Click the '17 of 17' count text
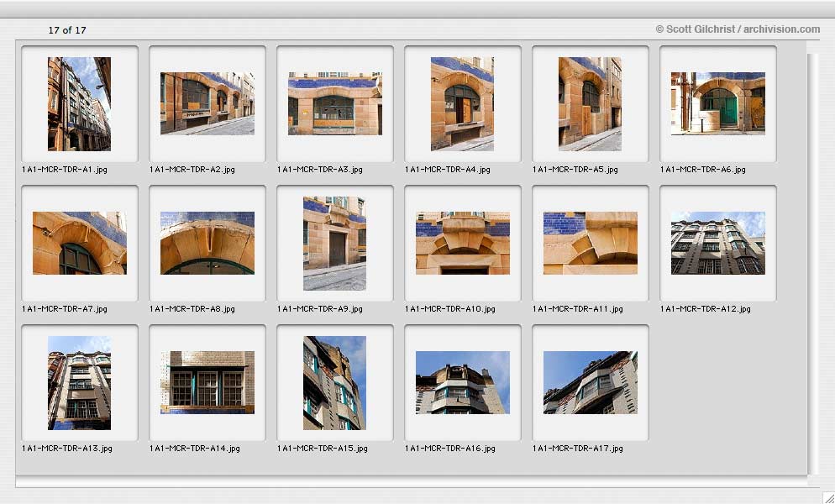 tap(67, 30)
